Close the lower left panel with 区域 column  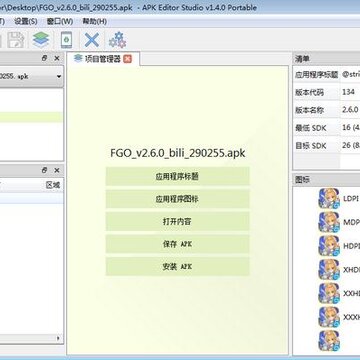tap(57, 171)
